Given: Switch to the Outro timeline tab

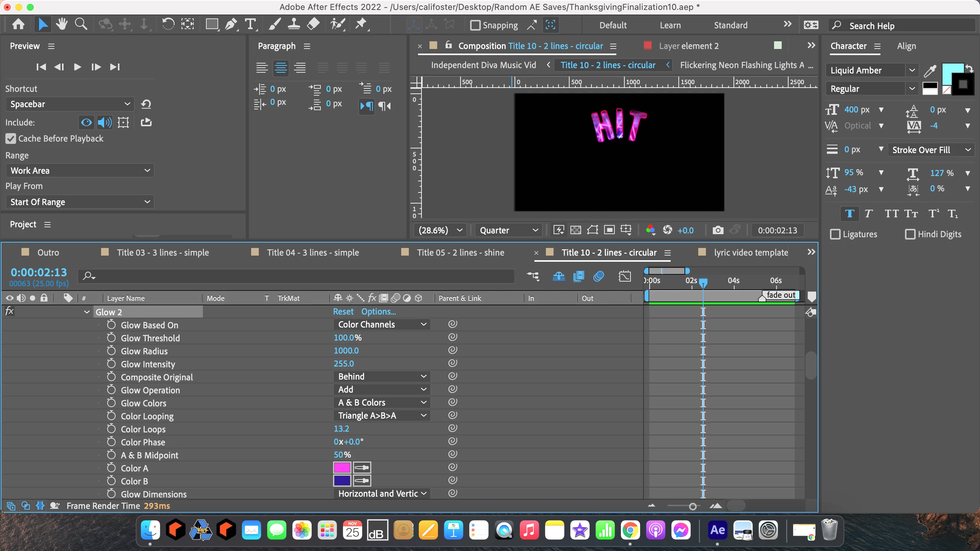Looking at the screenshot, I should pos(48,253).
